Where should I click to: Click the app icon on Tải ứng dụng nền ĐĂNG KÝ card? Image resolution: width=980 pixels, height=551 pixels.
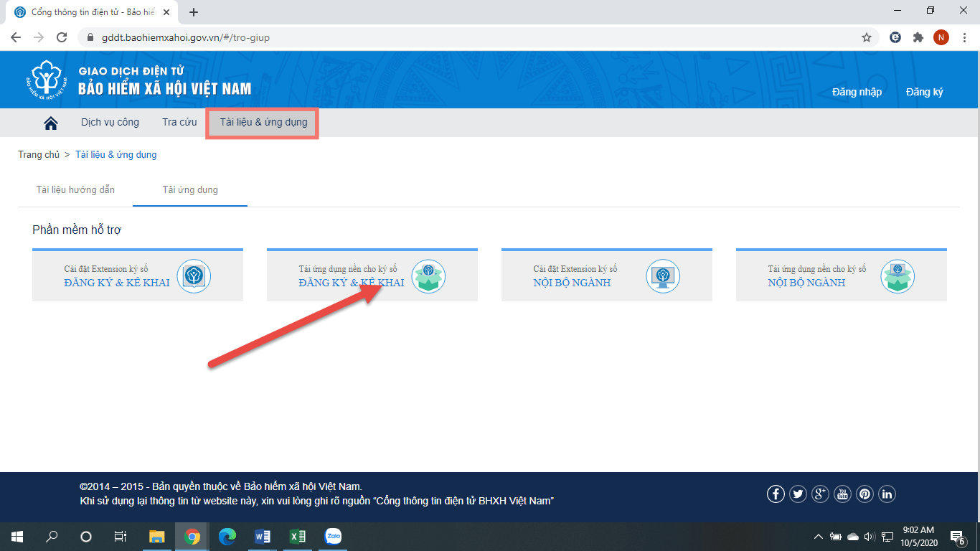coord(428,276)
